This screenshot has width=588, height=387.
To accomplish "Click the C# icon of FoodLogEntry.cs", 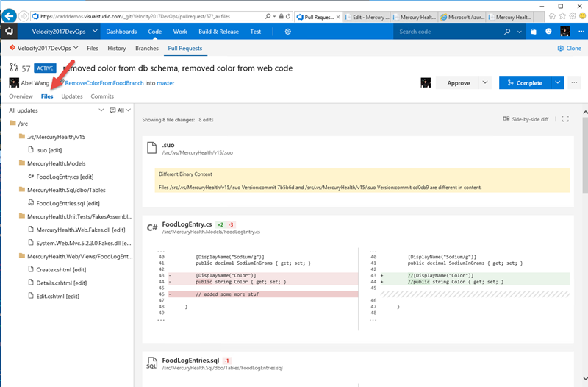I will tap(152, 227).
